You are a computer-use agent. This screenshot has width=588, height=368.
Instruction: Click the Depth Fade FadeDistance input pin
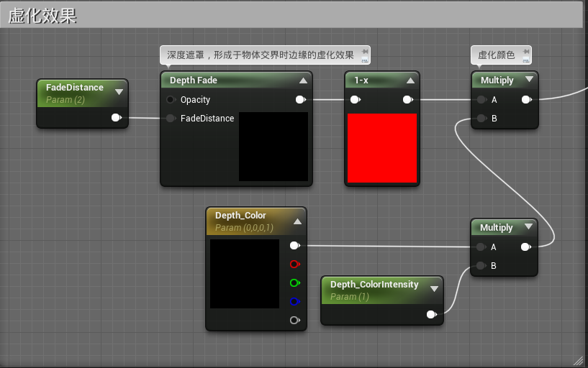pyautogui.click(x=171, y=119)
